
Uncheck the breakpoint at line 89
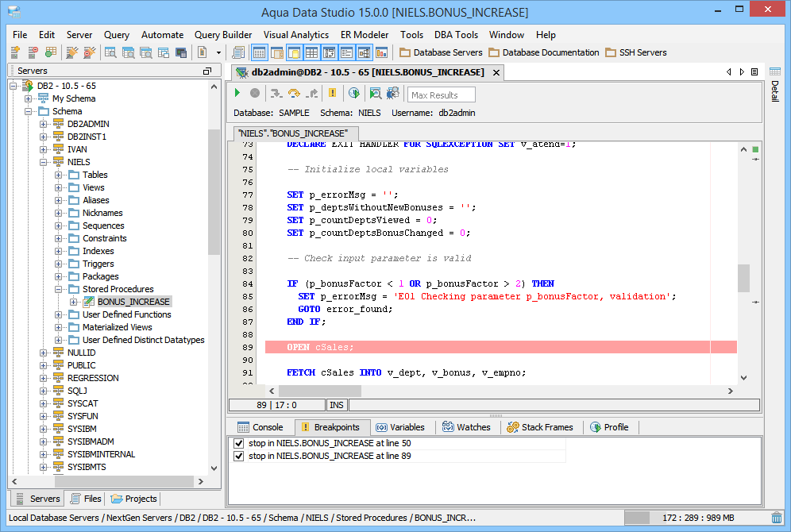click(x=239, y=456)
